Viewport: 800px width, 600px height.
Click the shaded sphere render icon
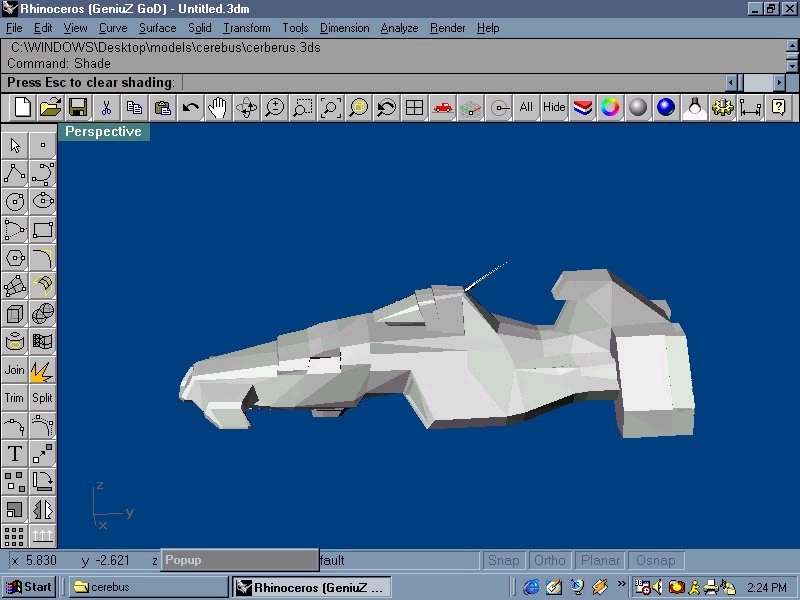tap(638, 107)
